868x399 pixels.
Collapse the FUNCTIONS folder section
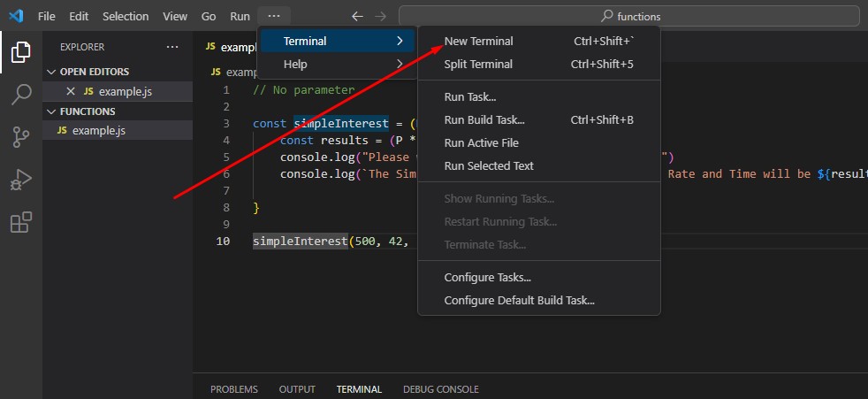pos(118,111)
